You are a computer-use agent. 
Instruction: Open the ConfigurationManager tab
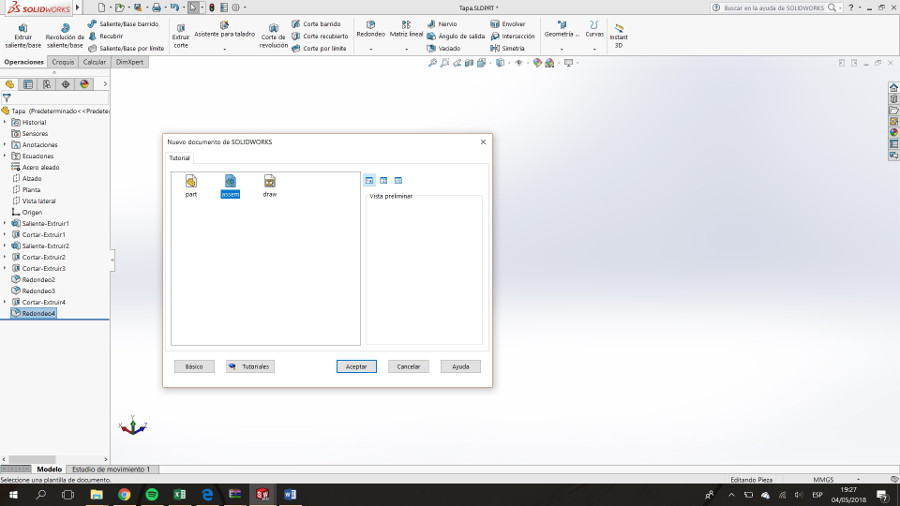[47, 84]
